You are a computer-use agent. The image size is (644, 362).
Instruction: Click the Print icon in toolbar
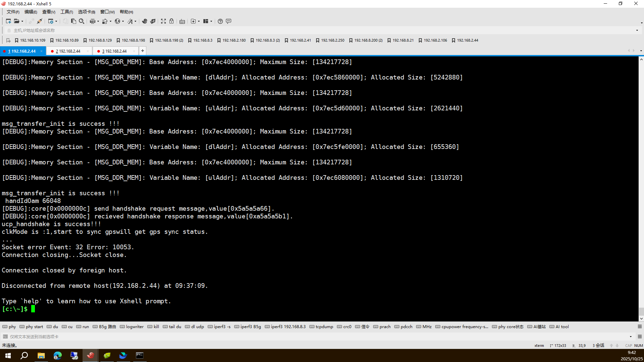click(92, 21)
